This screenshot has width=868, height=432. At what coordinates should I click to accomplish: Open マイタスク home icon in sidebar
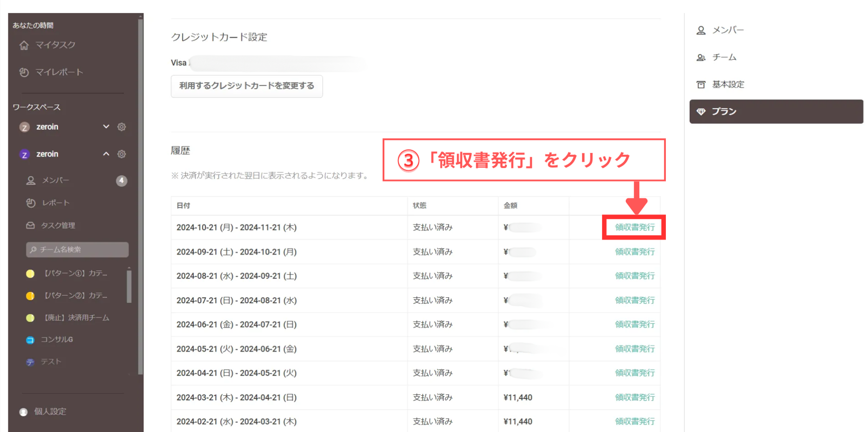24,45
